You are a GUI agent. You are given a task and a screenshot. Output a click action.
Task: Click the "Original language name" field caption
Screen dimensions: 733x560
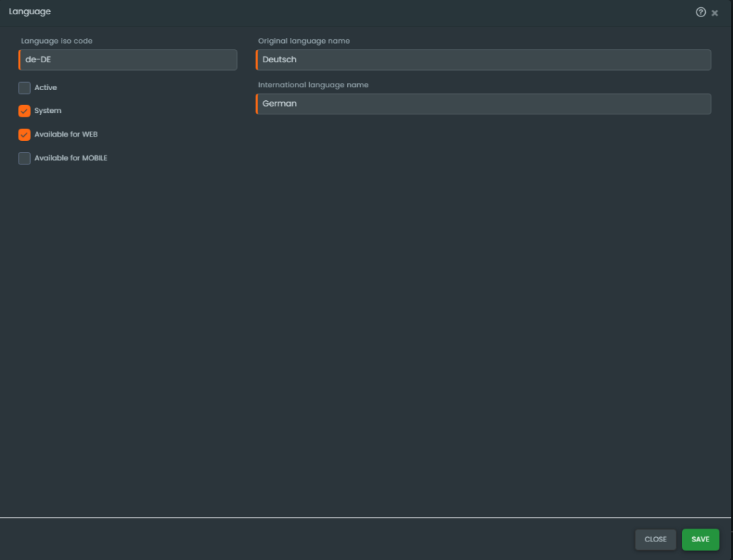(x=304, y=41)
